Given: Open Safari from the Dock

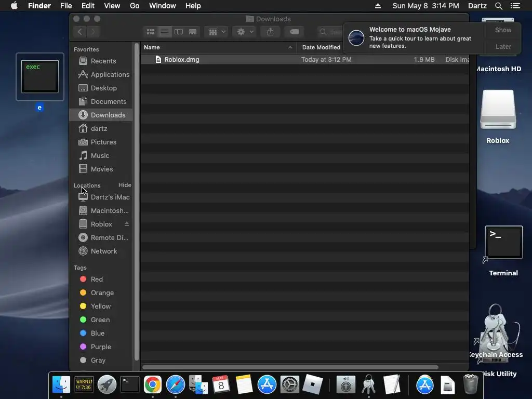Looking at the screenshot, I should tap(176, 384).
